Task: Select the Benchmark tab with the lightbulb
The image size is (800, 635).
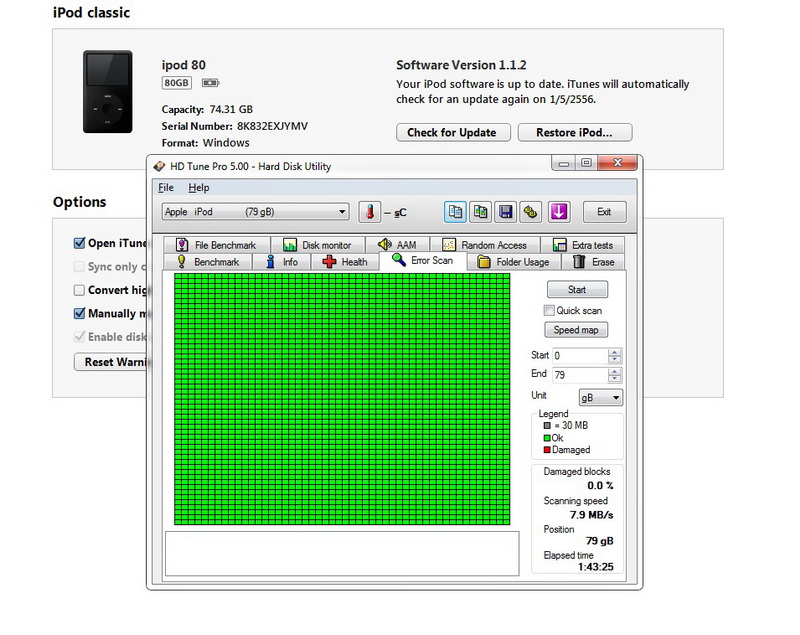Action: [x=208, y=262]
